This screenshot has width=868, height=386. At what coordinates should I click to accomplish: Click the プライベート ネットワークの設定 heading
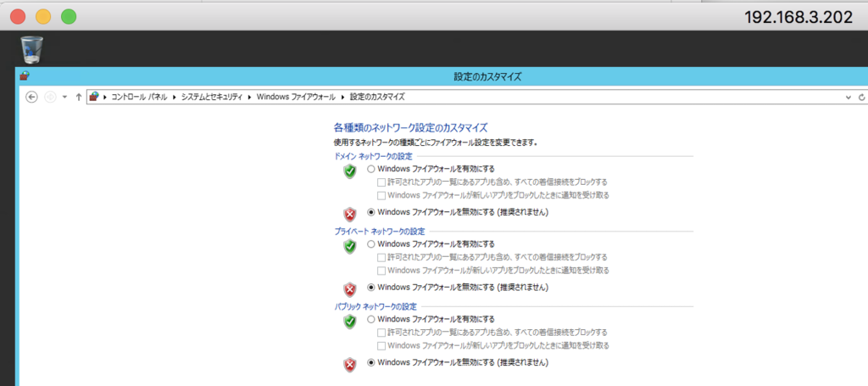pyautogui.click(x=380, y=231)
